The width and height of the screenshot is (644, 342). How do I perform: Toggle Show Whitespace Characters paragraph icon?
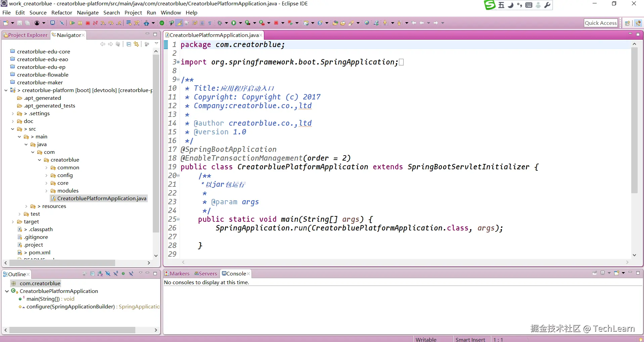pos(210,23)
